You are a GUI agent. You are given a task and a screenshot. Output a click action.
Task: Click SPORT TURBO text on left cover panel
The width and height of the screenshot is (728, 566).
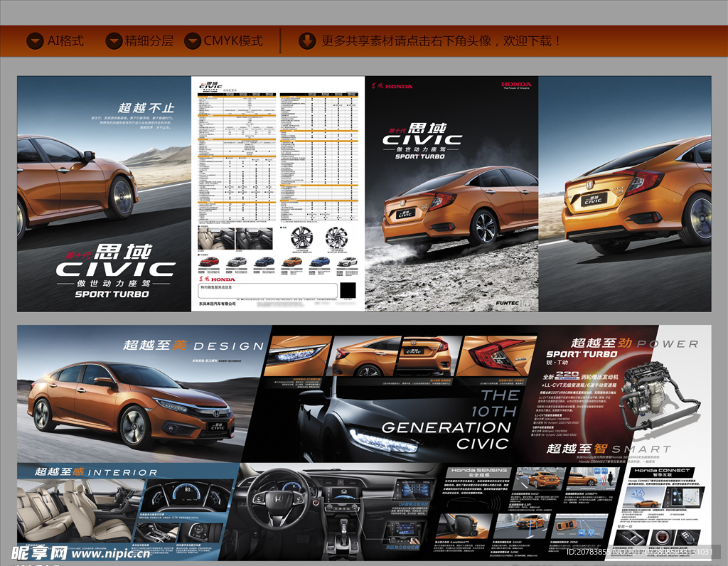[x=112, y=294]
